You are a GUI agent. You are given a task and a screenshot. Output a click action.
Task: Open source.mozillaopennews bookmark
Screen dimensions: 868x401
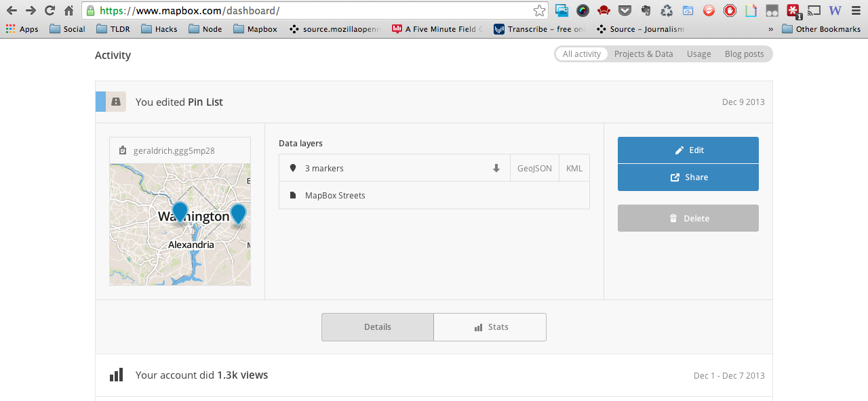tap(336, 29)
